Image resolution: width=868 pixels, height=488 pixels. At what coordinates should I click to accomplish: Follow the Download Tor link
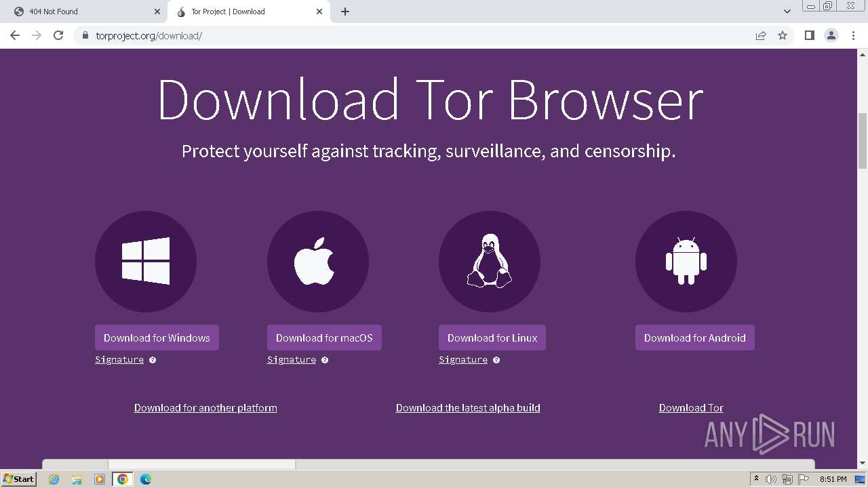pos(691,408)
